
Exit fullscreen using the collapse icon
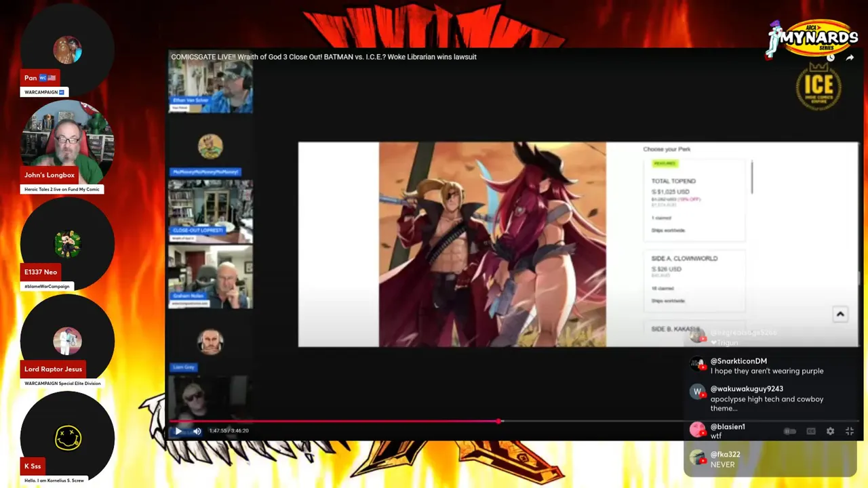coord(849,431)
